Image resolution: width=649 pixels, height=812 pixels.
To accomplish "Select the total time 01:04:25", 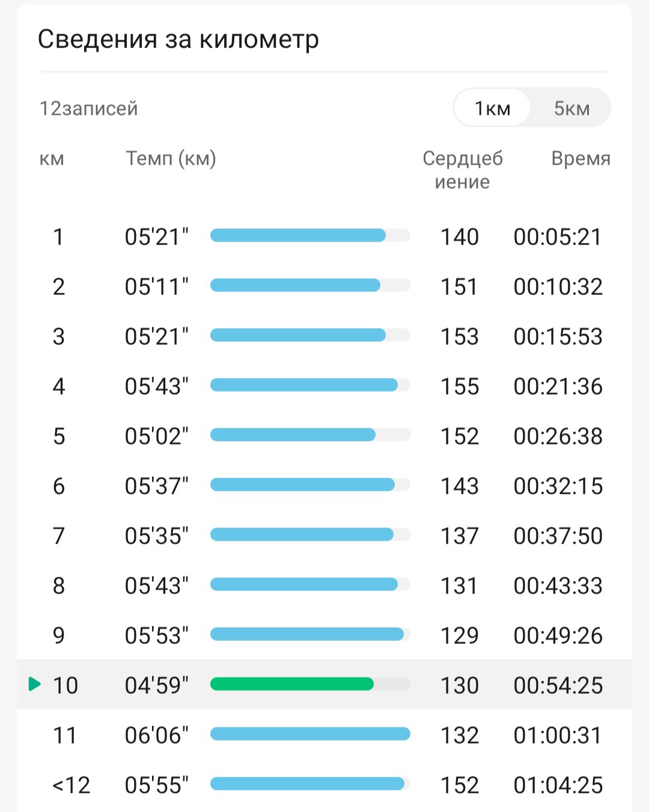I will pyautogui.click(x=558, y=785).
